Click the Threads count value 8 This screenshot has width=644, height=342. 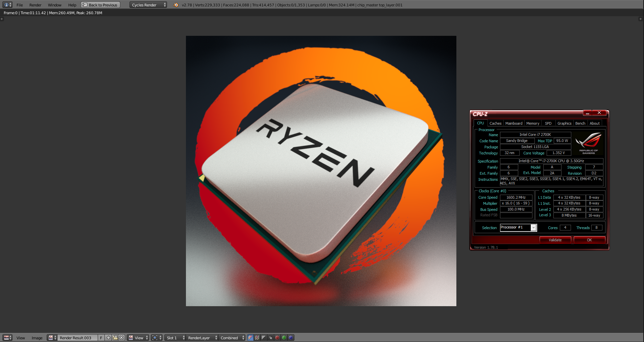[x=596, y=227]
